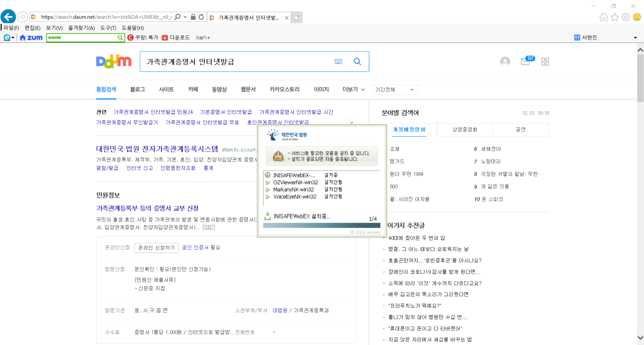This screenshot has width=644, height=345.
Task: Expand related searches chevron
Action: (352, 122)
